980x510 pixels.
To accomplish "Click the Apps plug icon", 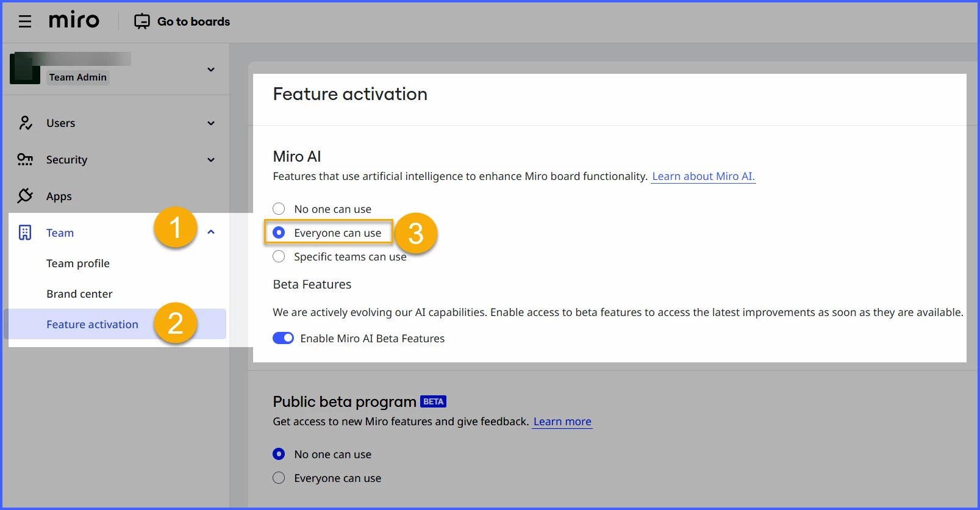I will pyautogui.click(x=25, y=196).
